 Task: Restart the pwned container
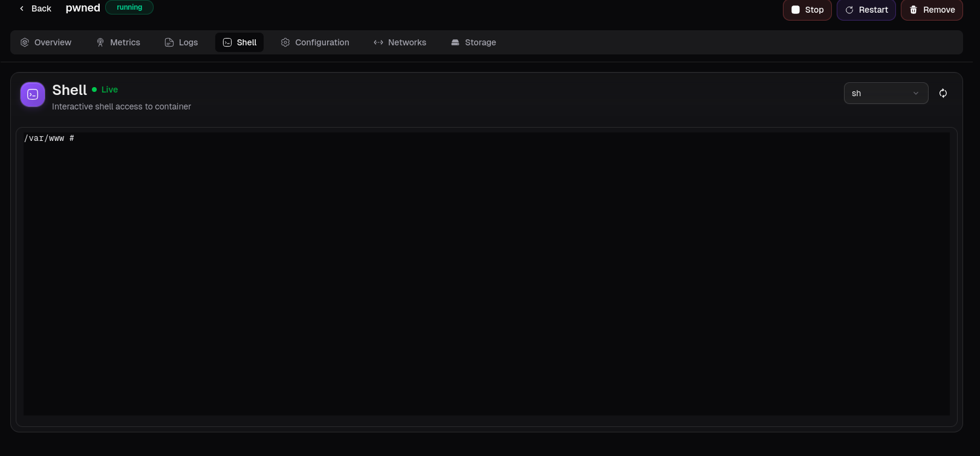866,10
